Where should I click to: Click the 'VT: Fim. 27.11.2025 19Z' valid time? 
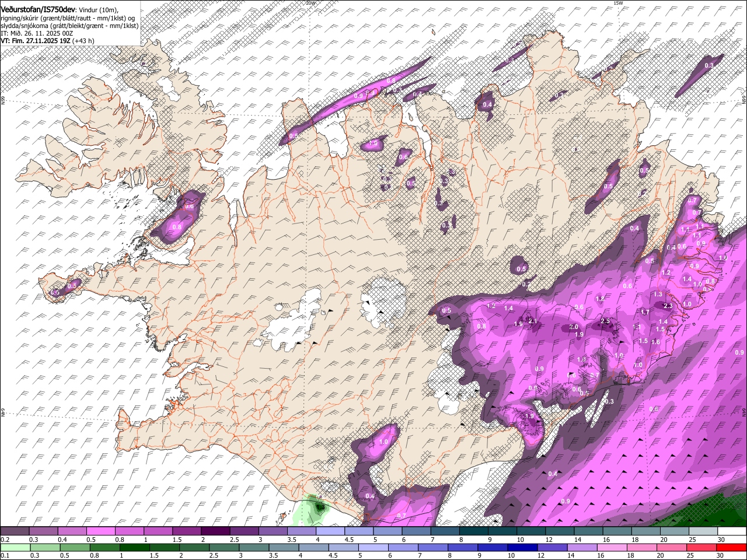[x=36, y=41]
